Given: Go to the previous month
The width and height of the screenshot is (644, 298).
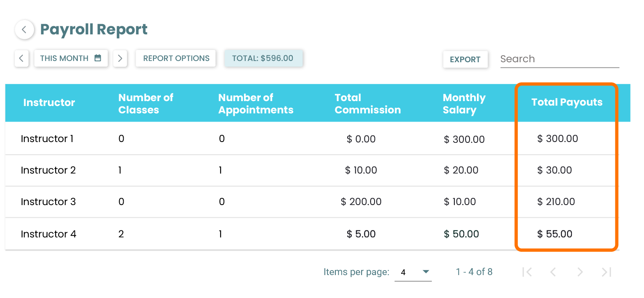Looking at the screenshot, I should (21, 59).
